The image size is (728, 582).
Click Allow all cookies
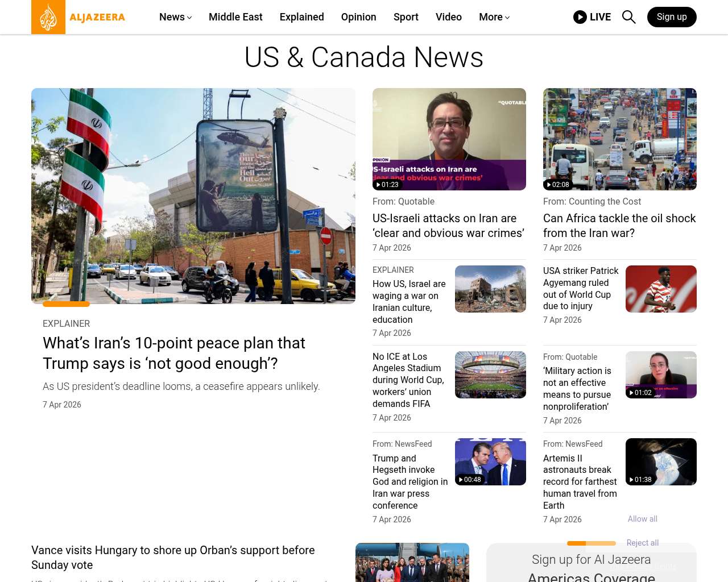pyautogui.click(x=642, y=519)
